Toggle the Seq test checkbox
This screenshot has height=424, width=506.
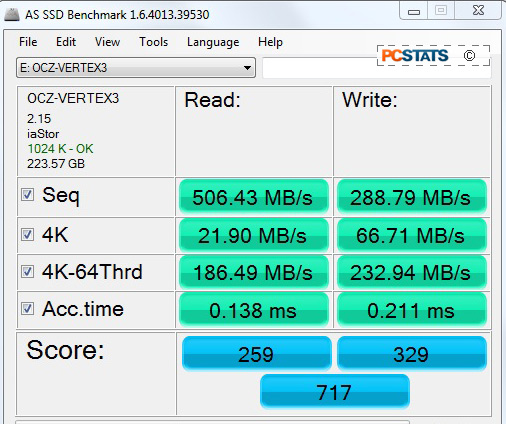(27, 195)
